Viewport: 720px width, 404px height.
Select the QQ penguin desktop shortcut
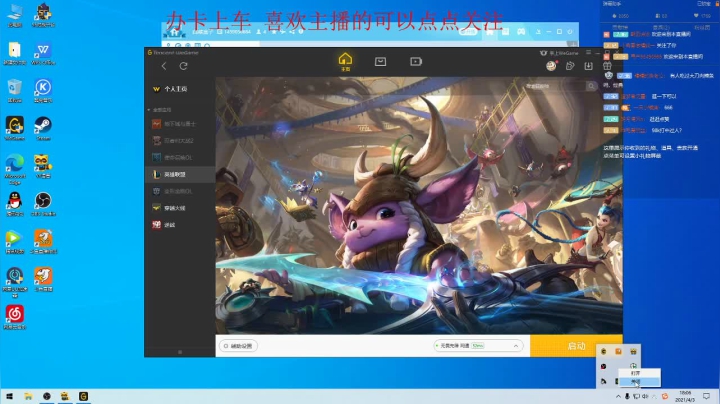(x=15, y=204)
